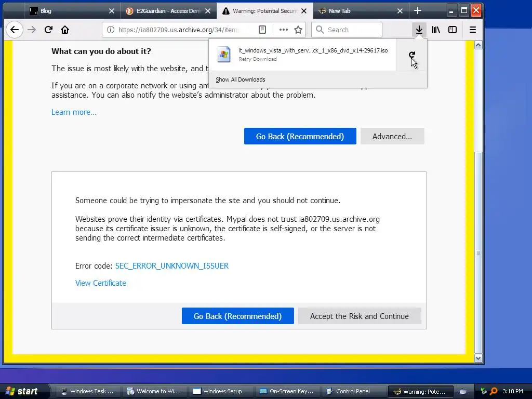Maximize the browser window

click(x=464, y=10)
